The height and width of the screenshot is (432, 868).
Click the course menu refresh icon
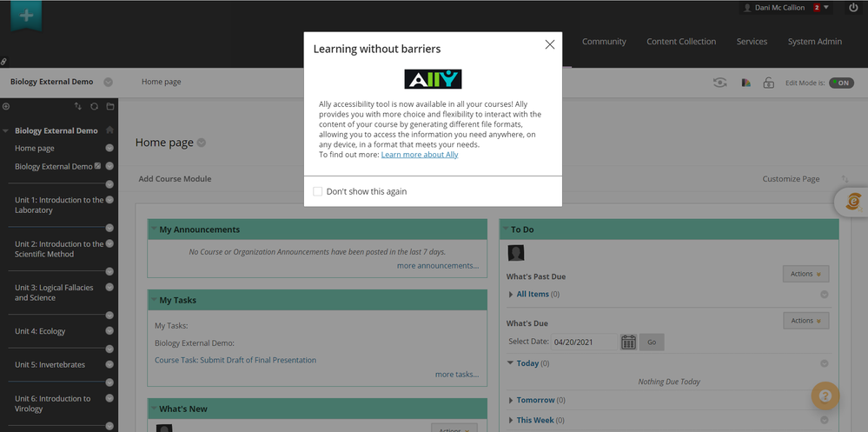tap(94, 106)
